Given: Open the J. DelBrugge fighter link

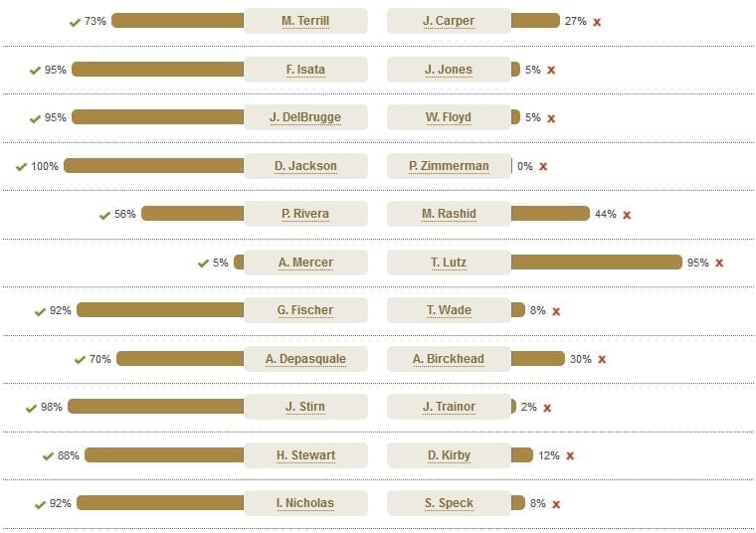Looking at the screenshot, I should [x=305, y=117].
